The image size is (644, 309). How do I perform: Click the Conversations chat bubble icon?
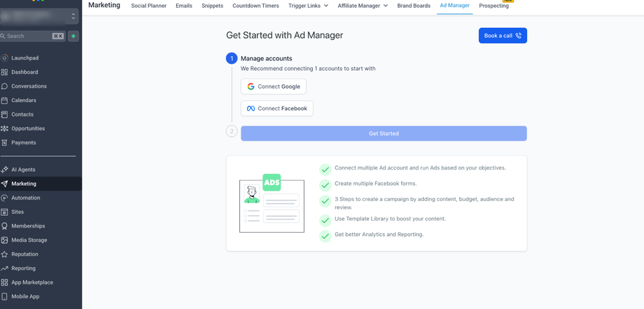coord(4,86)
